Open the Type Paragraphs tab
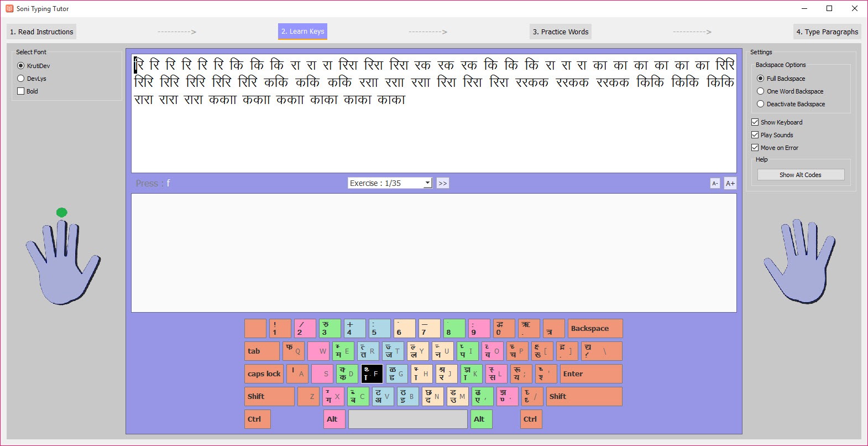Viewport: 868px width, 446px height. point(827,32)
